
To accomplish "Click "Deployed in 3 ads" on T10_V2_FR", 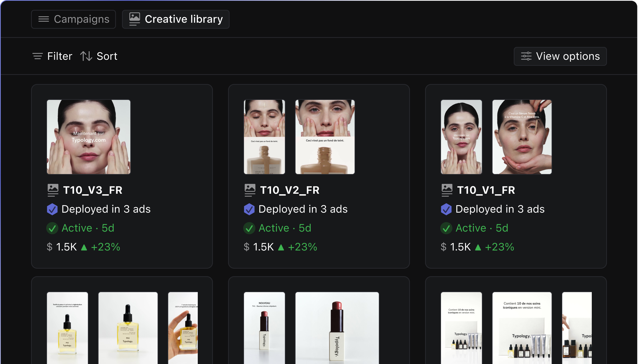I will pos(303,209).
